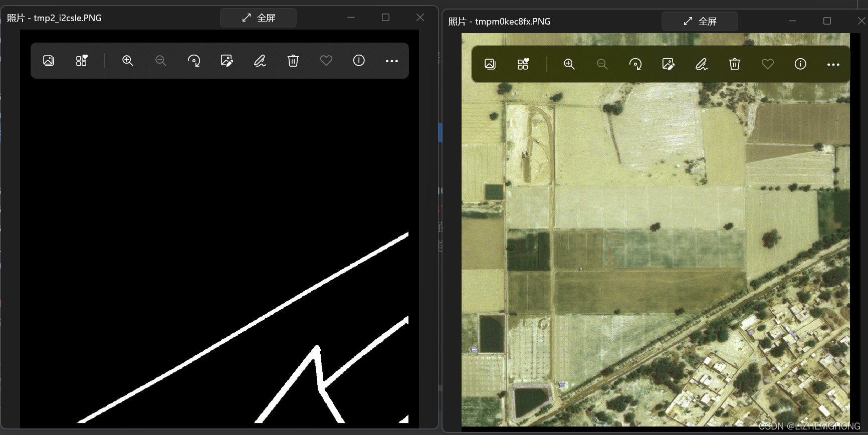Show file info for tmp2_i2csle.PNG

point(359,61)
